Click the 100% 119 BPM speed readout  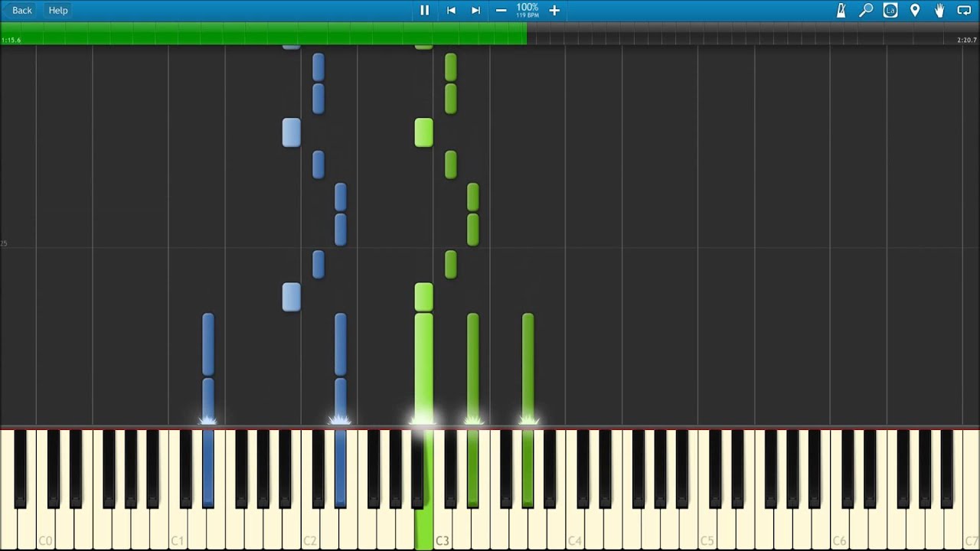pos(528,10)
